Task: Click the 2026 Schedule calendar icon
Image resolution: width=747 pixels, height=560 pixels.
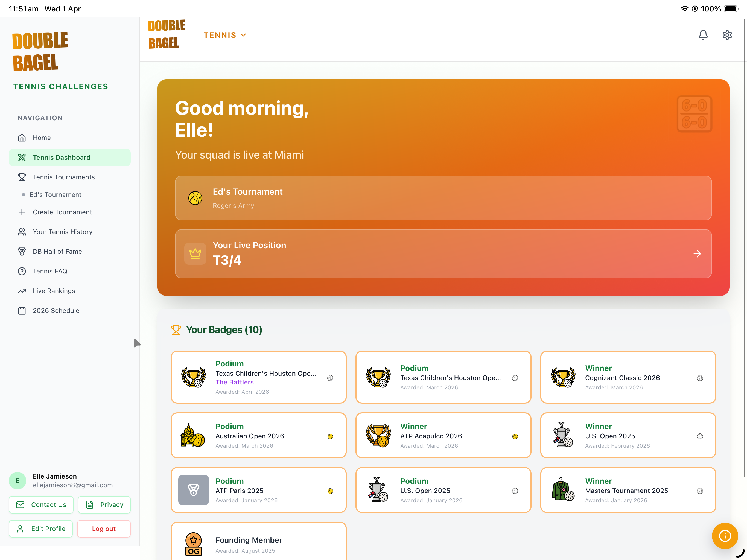Action: [x=22, y=310]
